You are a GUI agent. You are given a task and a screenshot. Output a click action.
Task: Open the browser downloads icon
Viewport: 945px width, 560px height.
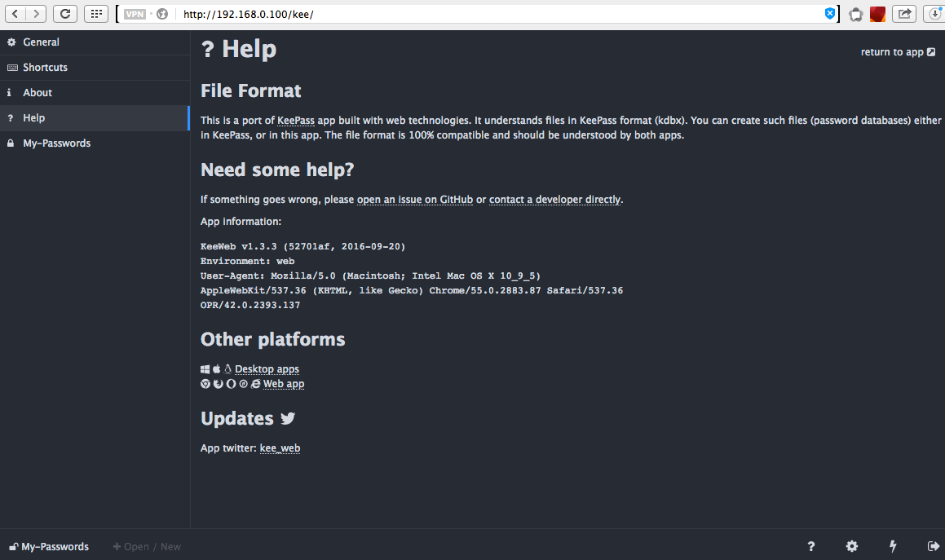(934, 14)
